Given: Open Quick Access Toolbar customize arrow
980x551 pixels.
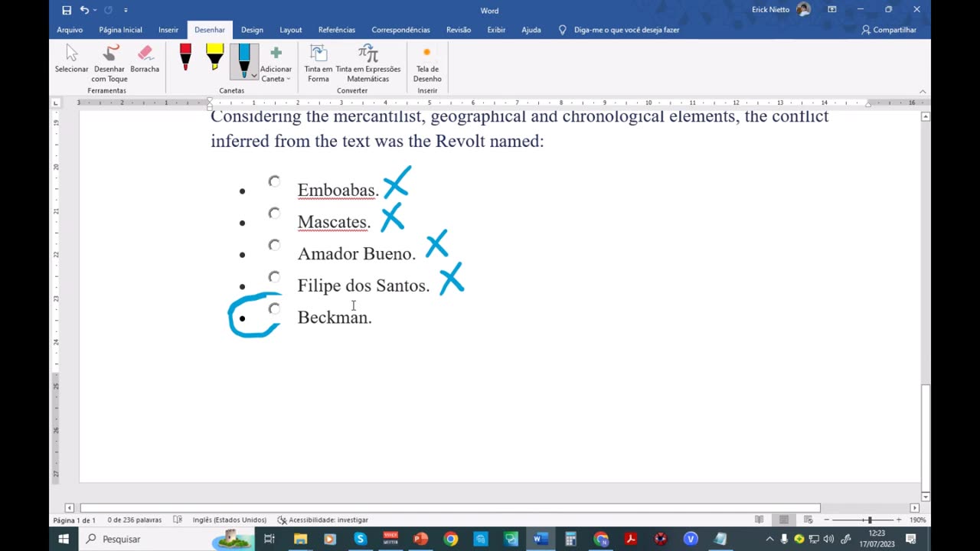Looking at the screenshot, I should click(x=126, y=11).
